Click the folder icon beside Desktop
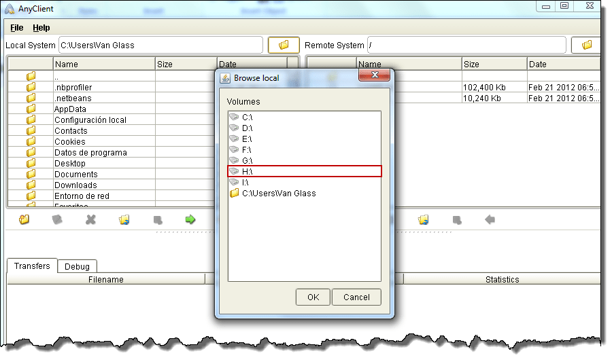The image size is (612, 364). (31, 163)
